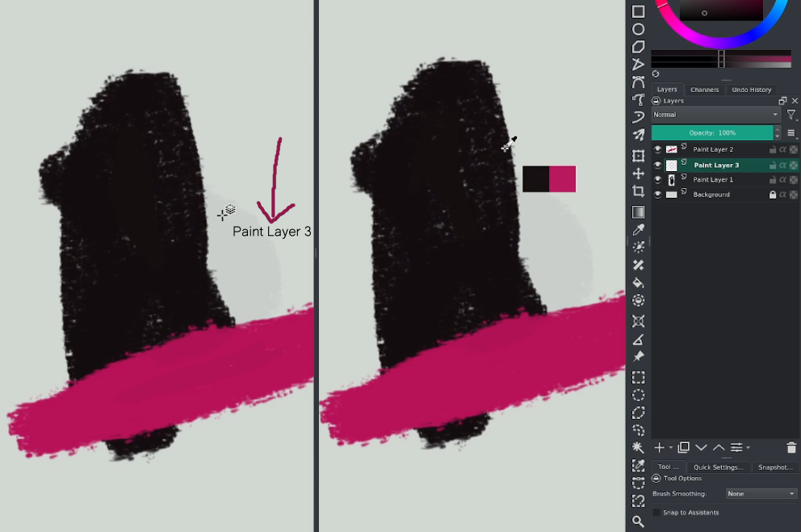The width and height of the screenshot is (801, 532).
Task: Enable Snap to Assistants
Action: coord(656,513)
